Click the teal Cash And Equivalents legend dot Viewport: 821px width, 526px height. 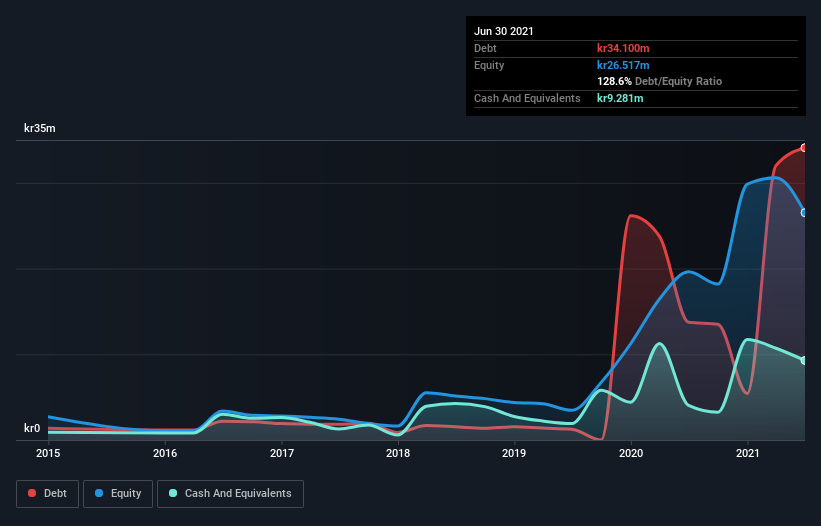pos(173,493)
